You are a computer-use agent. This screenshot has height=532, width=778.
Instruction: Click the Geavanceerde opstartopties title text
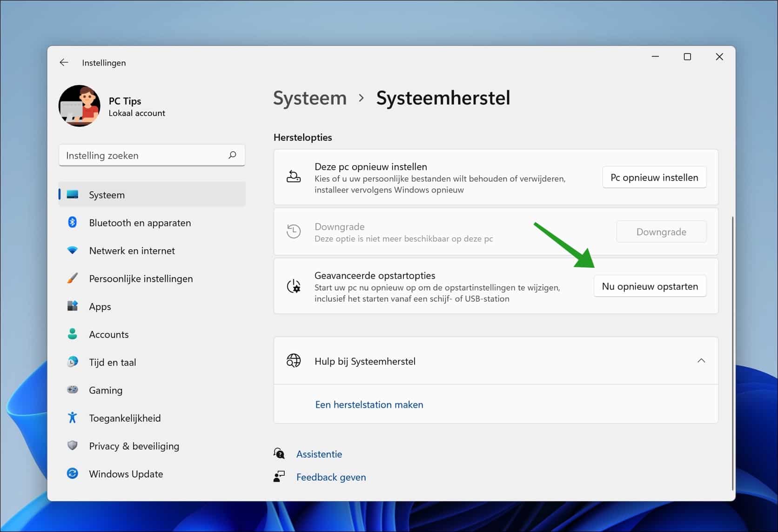(x=375, y=275)
